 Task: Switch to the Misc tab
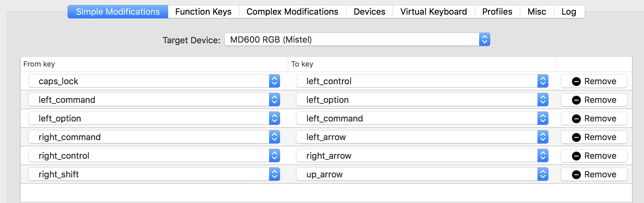[537, 12]
